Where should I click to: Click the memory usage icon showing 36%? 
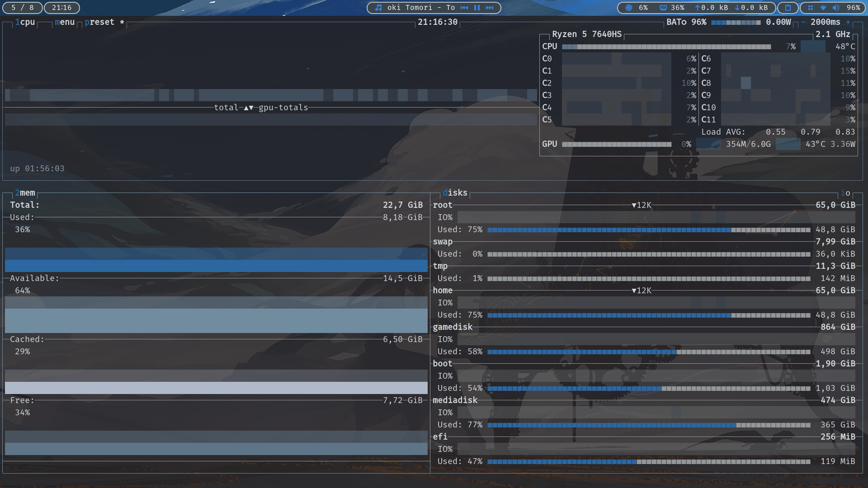click(663, 8)
